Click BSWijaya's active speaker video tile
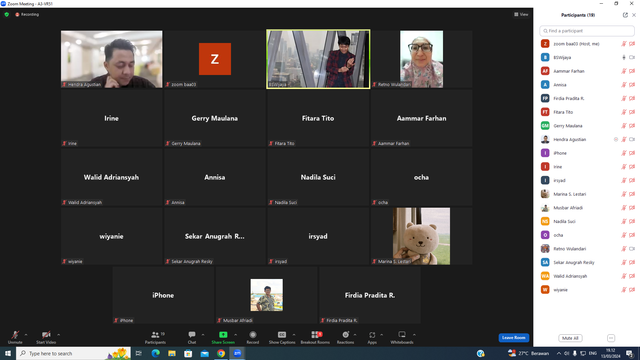Viewport: 640px width, 360px height. point(318,59)
